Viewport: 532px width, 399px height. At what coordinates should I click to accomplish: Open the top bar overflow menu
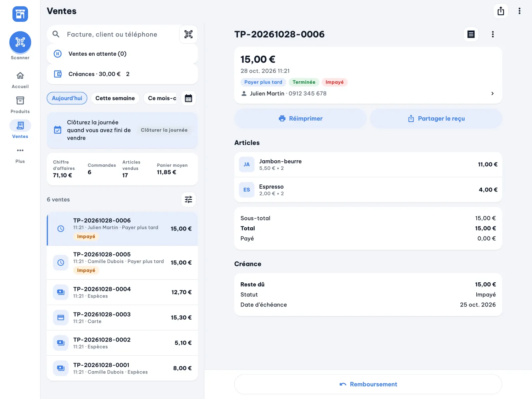pyautogui.click(x=520, y=11)
